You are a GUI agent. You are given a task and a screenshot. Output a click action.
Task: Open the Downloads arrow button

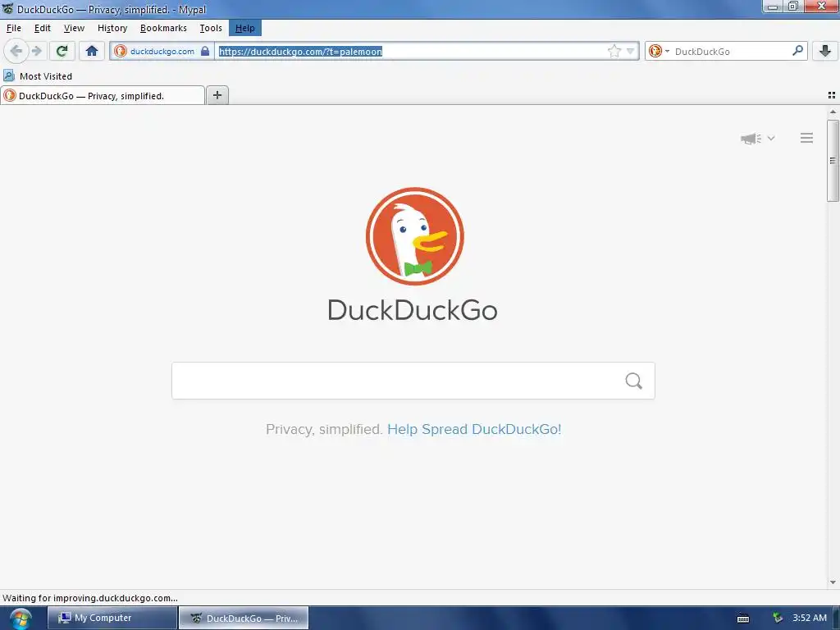pyautogui.click(x=825, y=51)
